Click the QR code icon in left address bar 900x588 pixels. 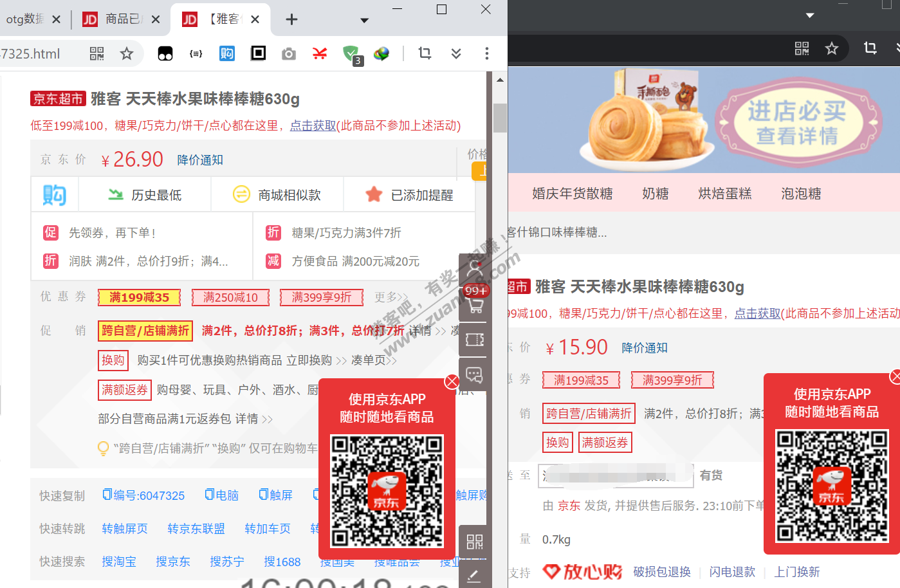pyautogui.click(x=96, y=53)
